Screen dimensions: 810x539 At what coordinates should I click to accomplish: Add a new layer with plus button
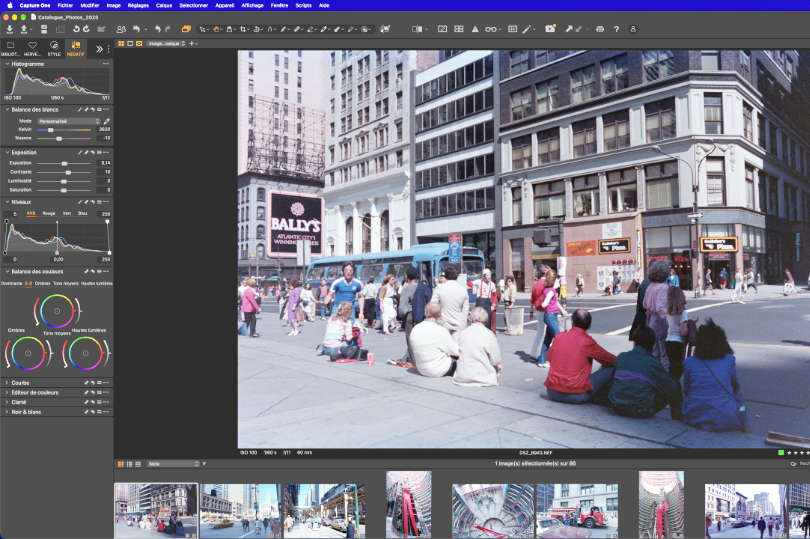click(191, 43)
